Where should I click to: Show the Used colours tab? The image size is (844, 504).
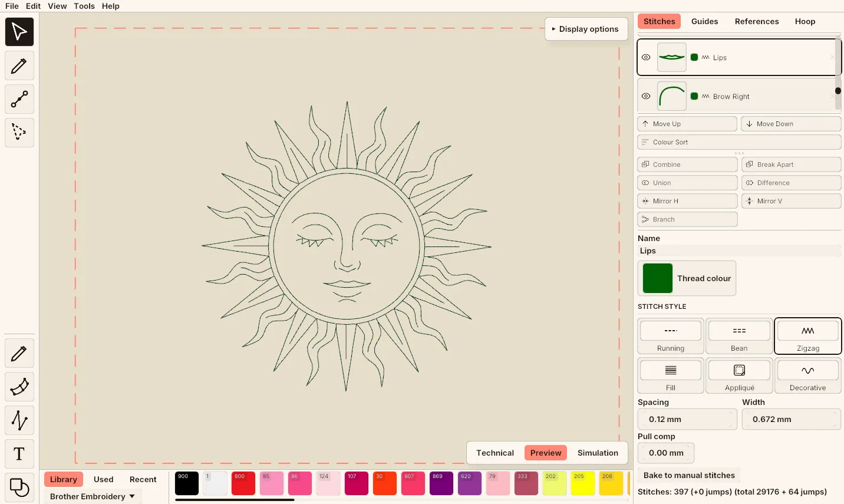pyautogui.click(x=104, y=479)
